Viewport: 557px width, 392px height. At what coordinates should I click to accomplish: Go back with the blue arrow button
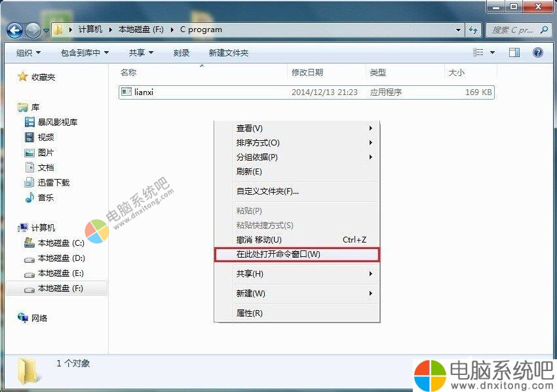14,31
